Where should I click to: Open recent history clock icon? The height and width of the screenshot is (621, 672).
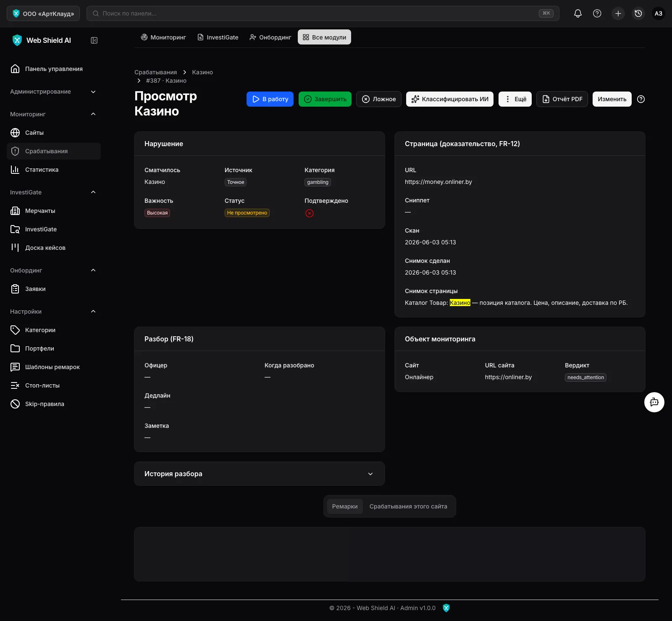(x=638, y=13)
